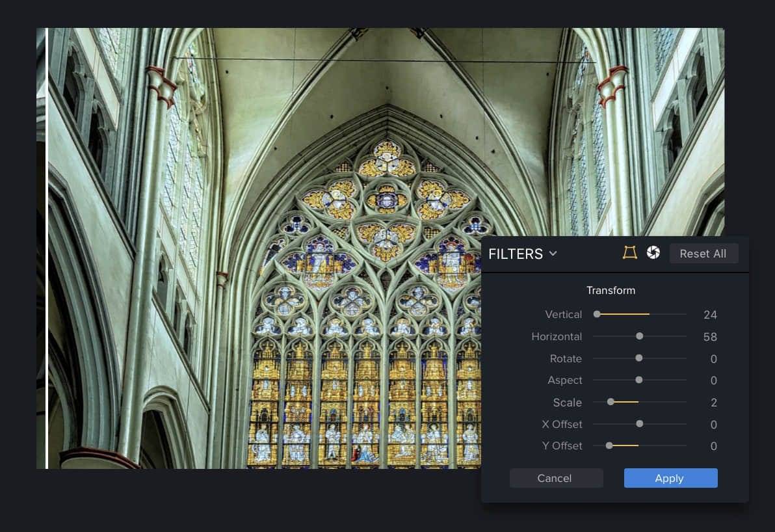This screenshot has width=775, height=532.
Task: Click the Horizontal label
Action: (557, 337)
